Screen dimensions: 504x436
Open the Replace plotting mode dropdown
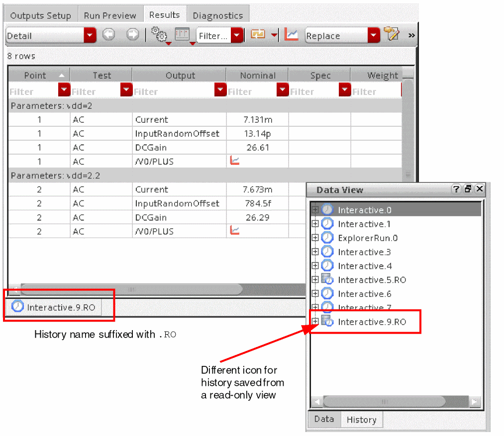374,36
